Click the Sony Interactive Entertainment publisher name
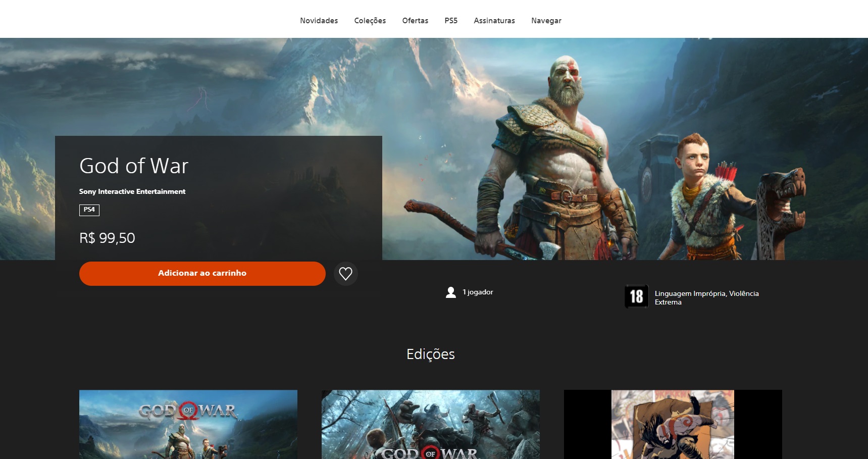 pyautogui.click(x=132, y=192)
